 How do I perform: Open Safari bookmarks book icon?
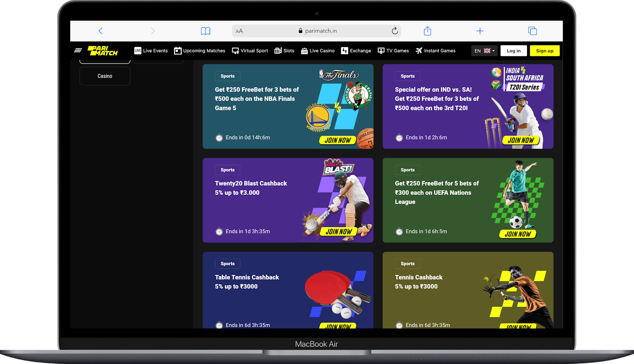tap(205, 31)
